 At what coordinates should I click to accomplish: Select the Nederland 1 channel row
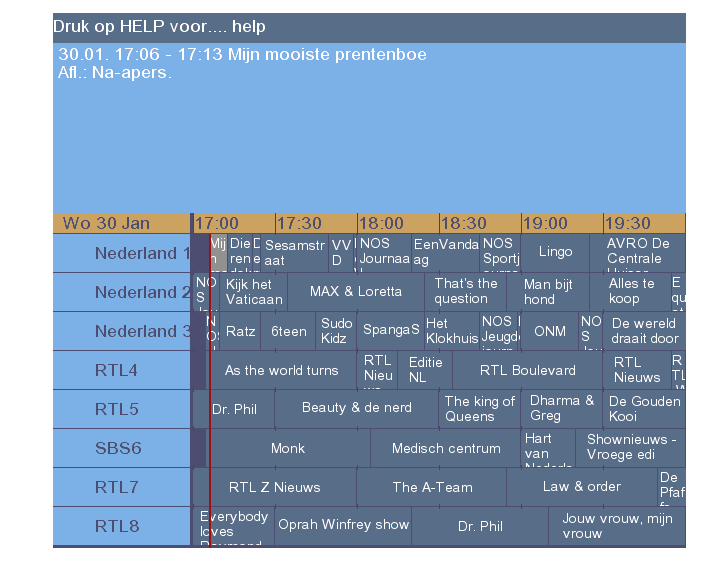122,253
